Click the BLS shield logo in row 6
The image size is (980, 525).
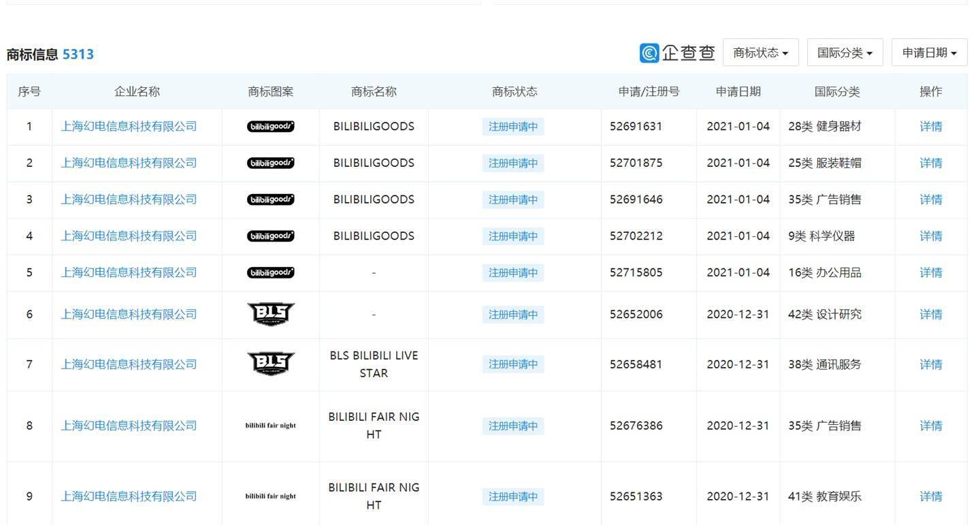click(x=271, y=314)
